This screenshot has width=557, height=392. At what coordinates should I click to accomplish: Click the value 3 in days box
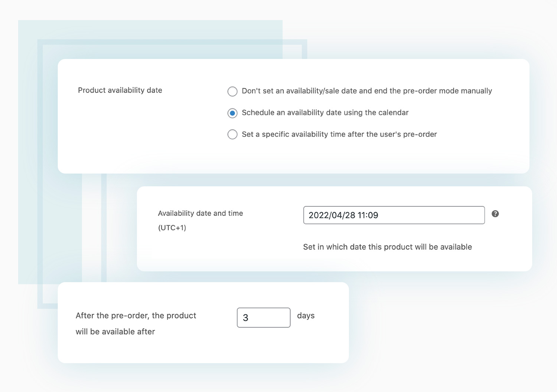[x=246, y=317]
